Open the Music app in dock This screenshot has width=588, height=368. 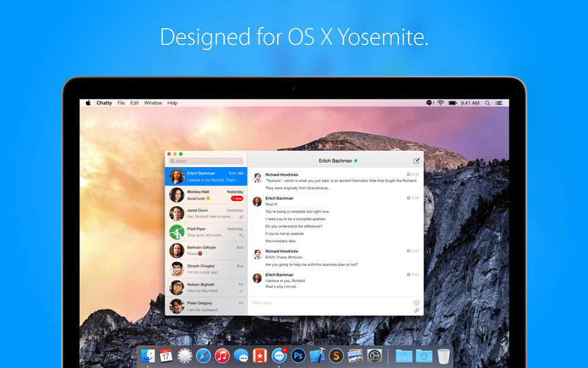(x=223, y=355)
